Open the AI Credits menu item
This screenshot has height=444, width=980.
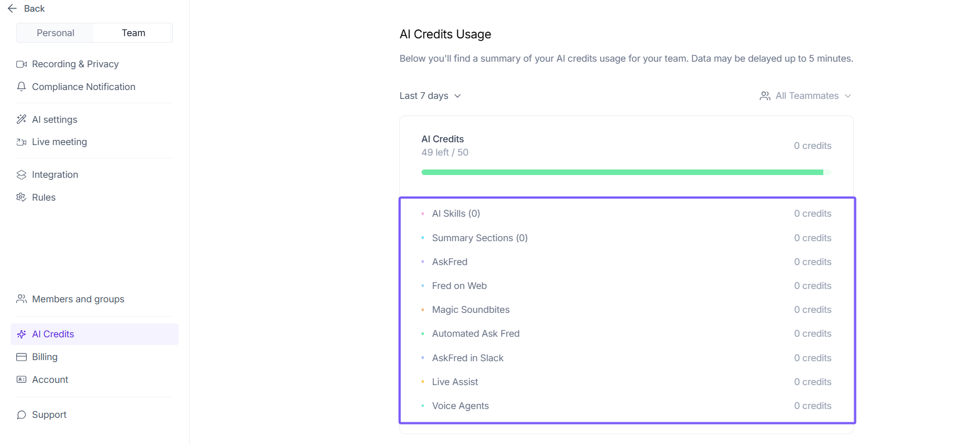(x=53, y=335)
